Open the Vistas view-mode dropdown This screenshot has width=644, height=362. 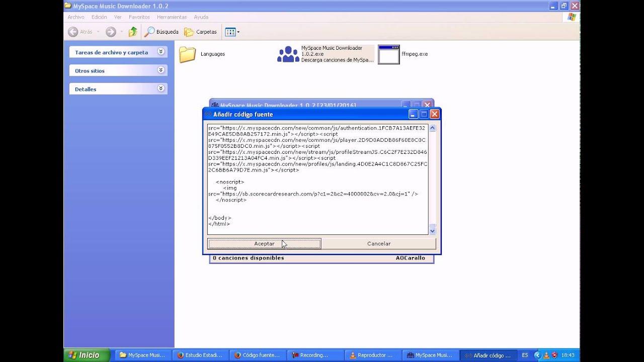click(232, 32)
